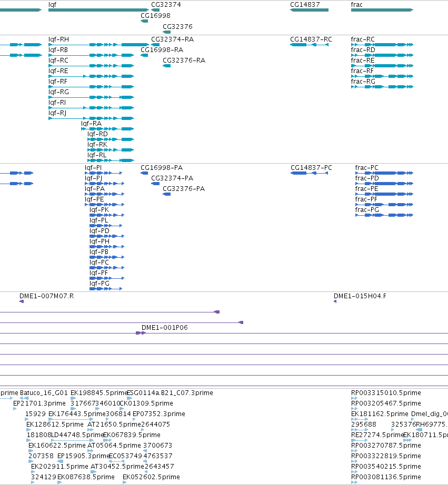Viewport: 448px width, 485px height.
Task: Click protein frac-PF
Action: [x=384, y=205]
